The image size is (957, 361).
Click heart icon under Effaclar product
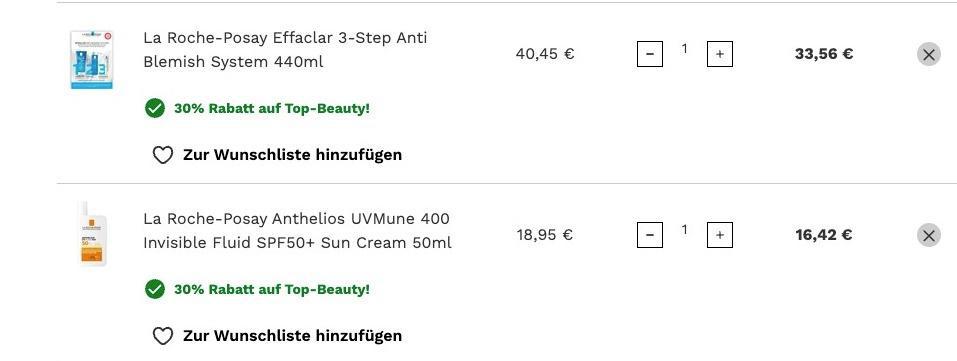(x=162, y=155)
